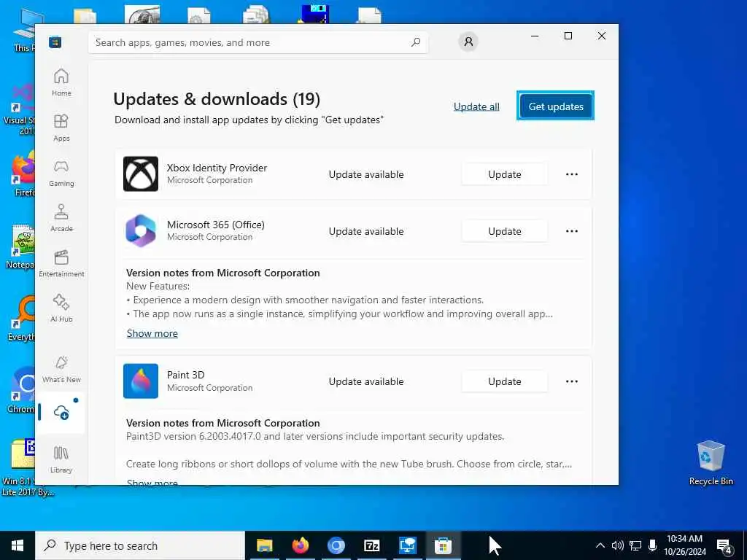Open 7-Zip from the taskbar
Image resolution: width=747 pixels, height=560 pixels.
(x=371, y=545)
